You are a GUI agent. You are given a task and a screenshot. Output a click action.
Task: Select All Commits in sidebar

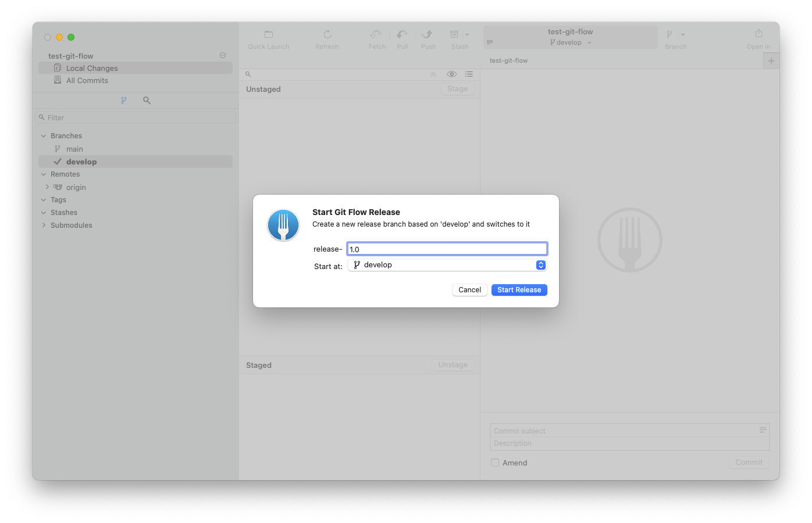tap(87, 81)
